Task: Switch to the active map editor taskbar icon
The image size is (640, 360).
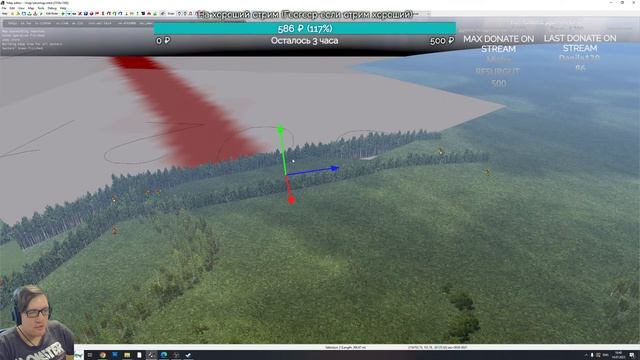Action: pos(151,355)
